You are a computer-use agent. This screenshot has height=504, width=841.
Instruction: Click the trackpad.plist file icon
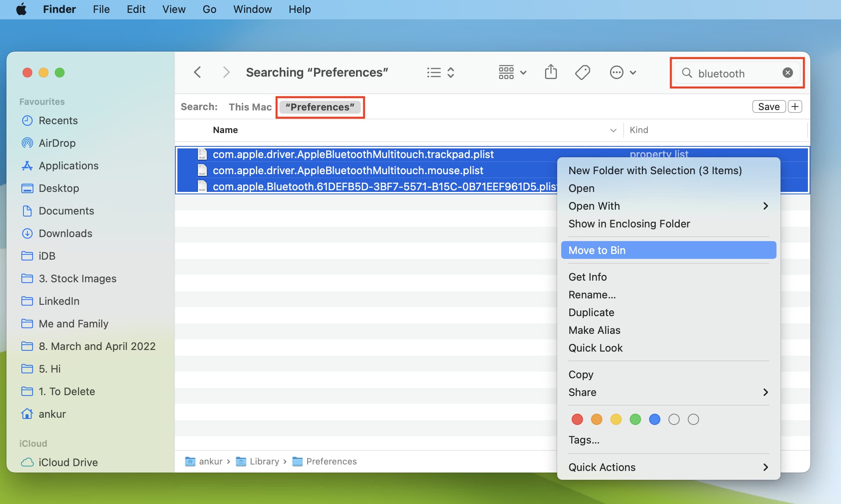pos(202,154)
